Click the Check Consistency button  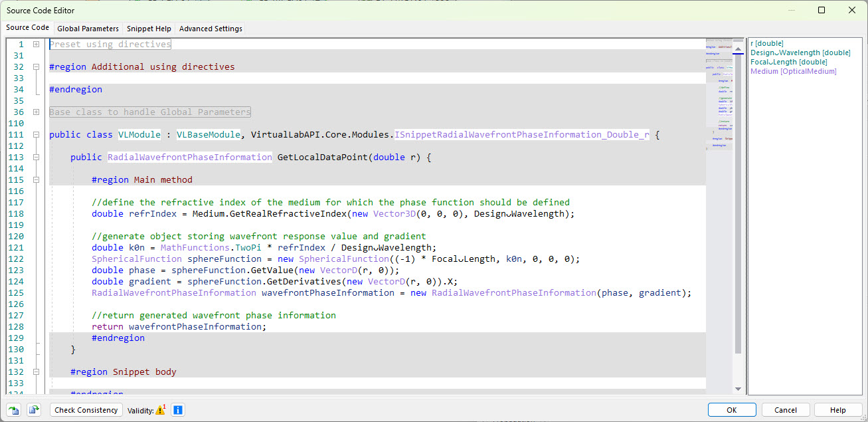86,410
